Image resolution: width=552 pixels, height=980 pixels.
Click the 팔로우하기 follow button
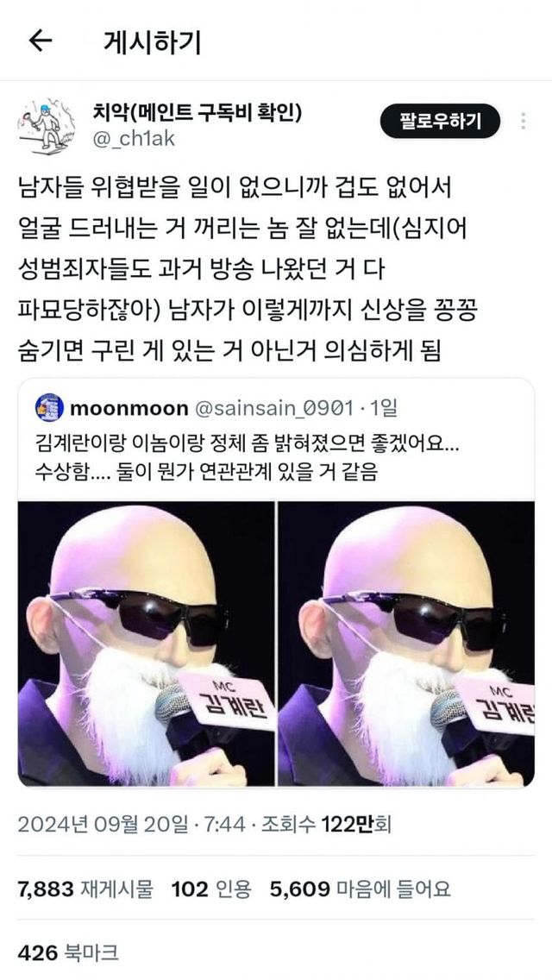tap(440, 122)
